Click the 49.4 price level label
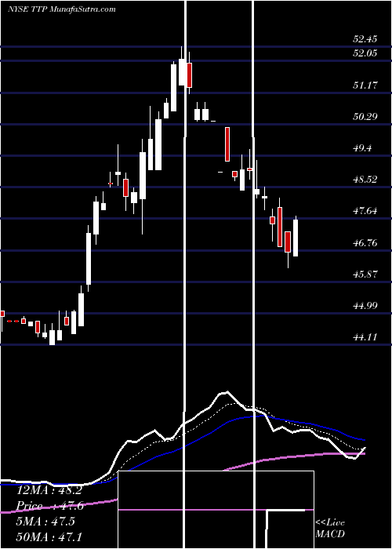The width and height of the screenshot is (392, 549). [362, 148]
